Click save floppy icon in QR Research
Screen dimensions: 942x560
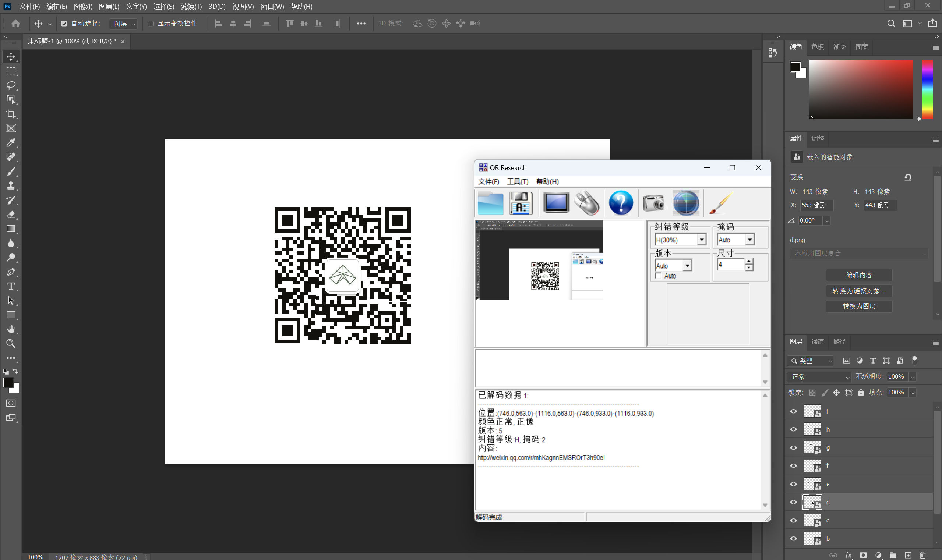(x=521, y=203)
